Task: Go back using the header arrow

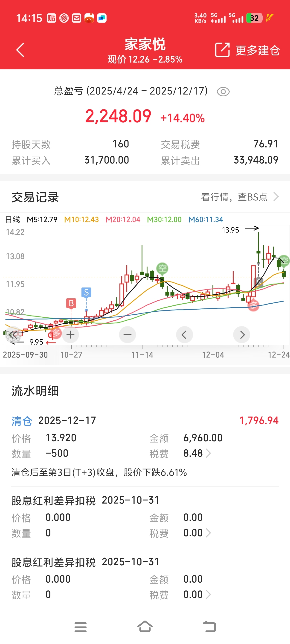Action: click(20, 50)
